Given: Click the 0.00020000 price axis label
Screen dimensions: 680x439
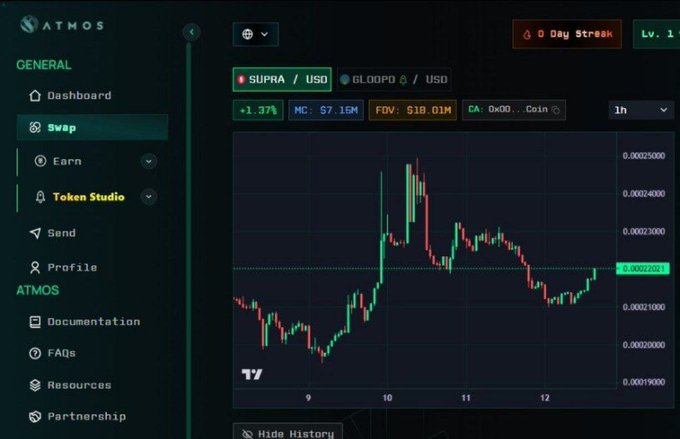Looking at the screenshot, I should 644,345.
